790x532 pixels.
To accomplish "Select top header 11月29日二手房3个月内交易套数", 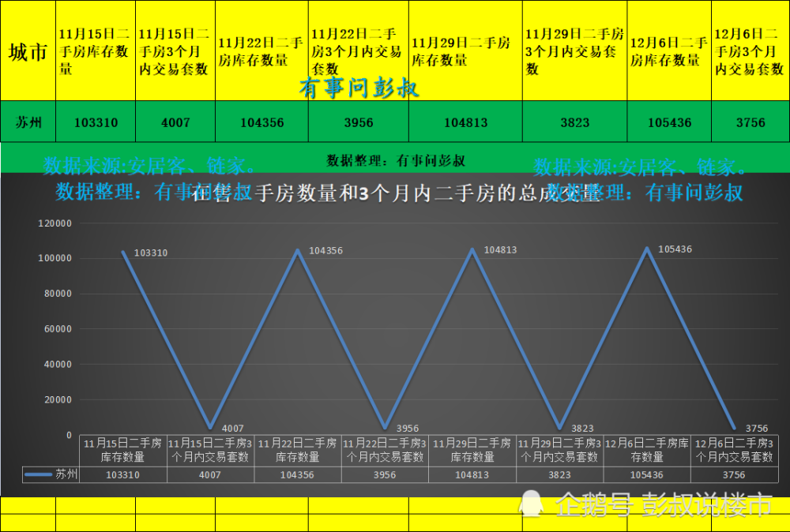I will tap(575, 51).
